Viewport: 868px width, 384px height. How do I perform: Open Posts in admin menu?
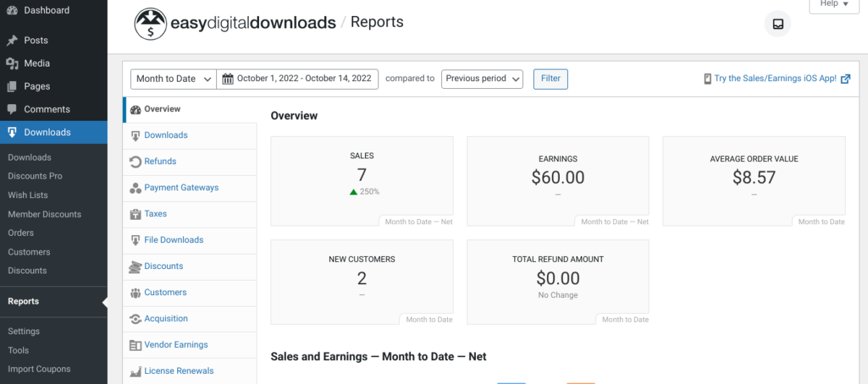(x=54, y=40)
